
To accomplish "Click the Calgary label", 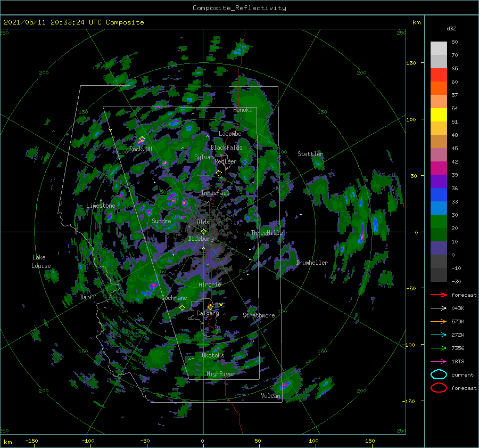I will tap(208, 313).
